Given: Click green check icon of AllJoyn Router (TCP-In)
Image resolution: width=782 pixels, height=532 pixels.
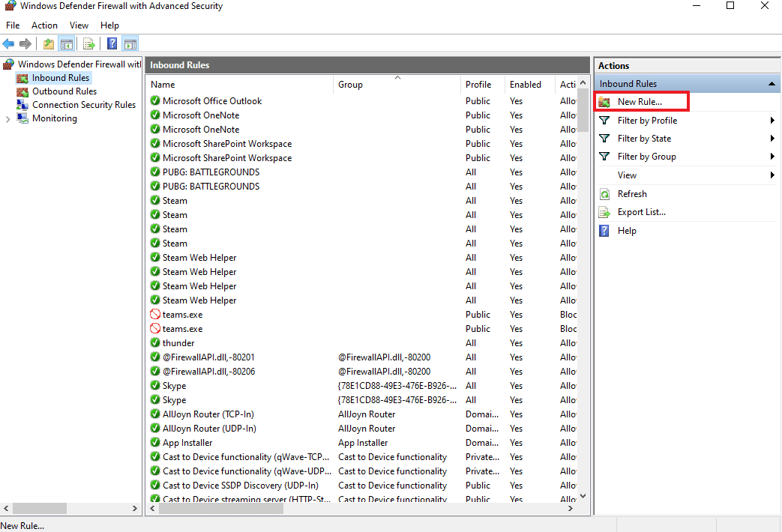Looking at the screenshot, I should coord(155,414).
